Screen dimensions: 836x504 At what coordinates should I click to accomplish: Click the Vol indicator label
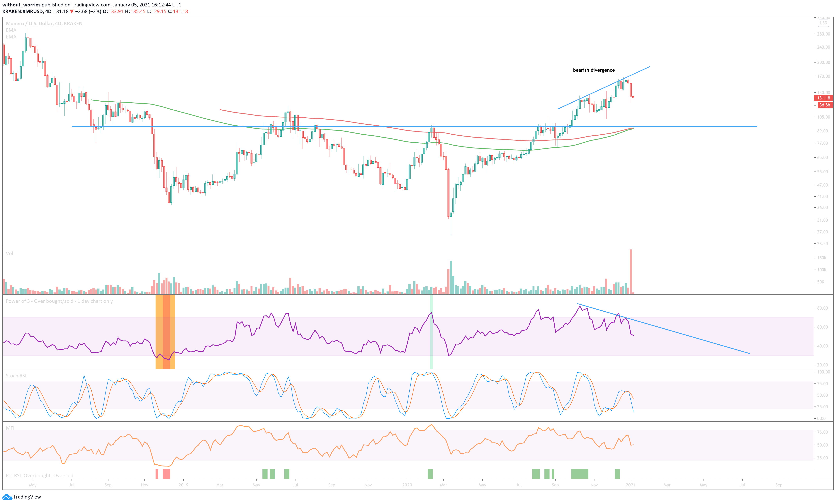pos(10,253)
